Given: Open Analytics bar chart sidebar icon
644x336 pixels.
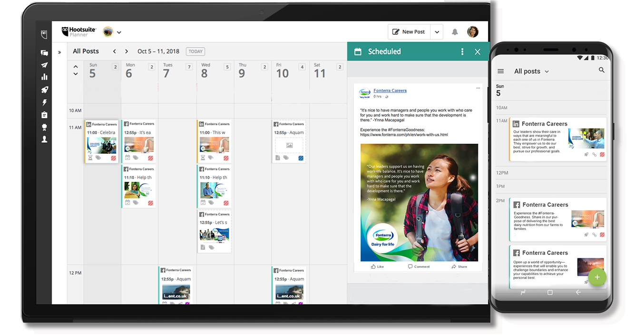Looking at the screenshot, I should [x=44, y=77].
